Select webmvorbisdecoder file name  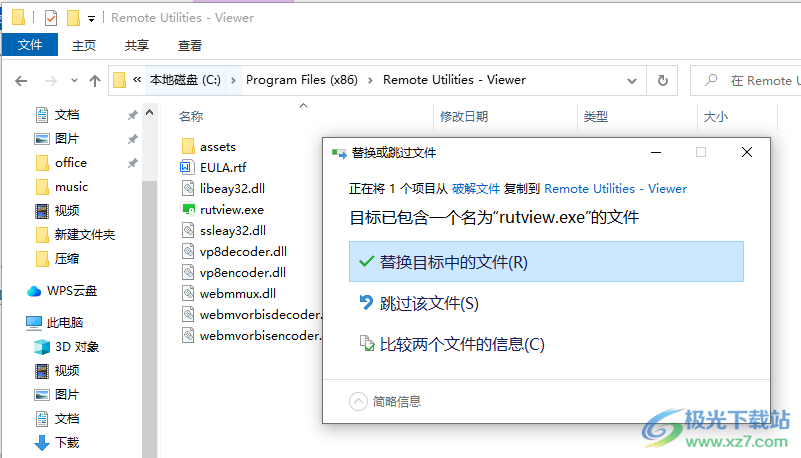pyautogui.click(x=261, y=315)
